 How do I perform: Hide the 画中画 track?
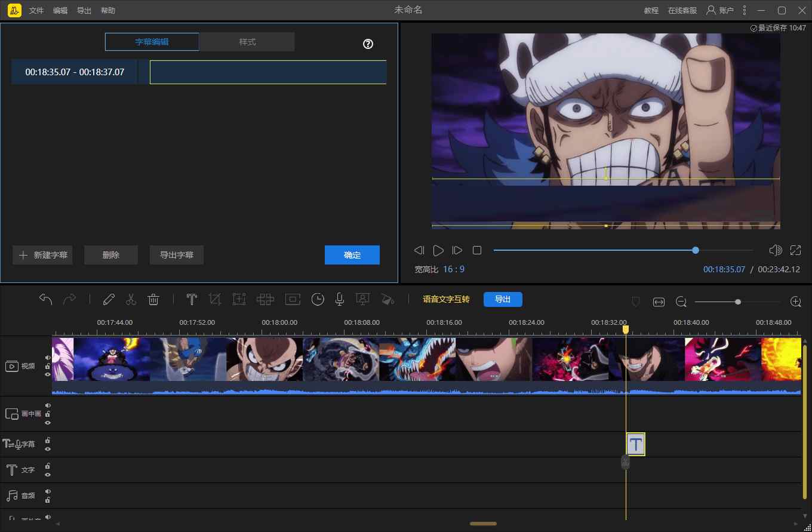48,422
